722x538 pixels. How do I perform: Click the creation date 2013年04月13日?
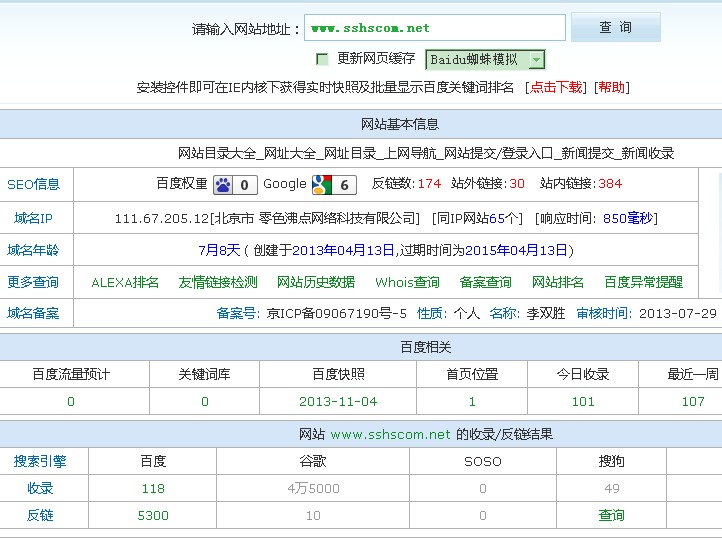(x=343, y=250)
